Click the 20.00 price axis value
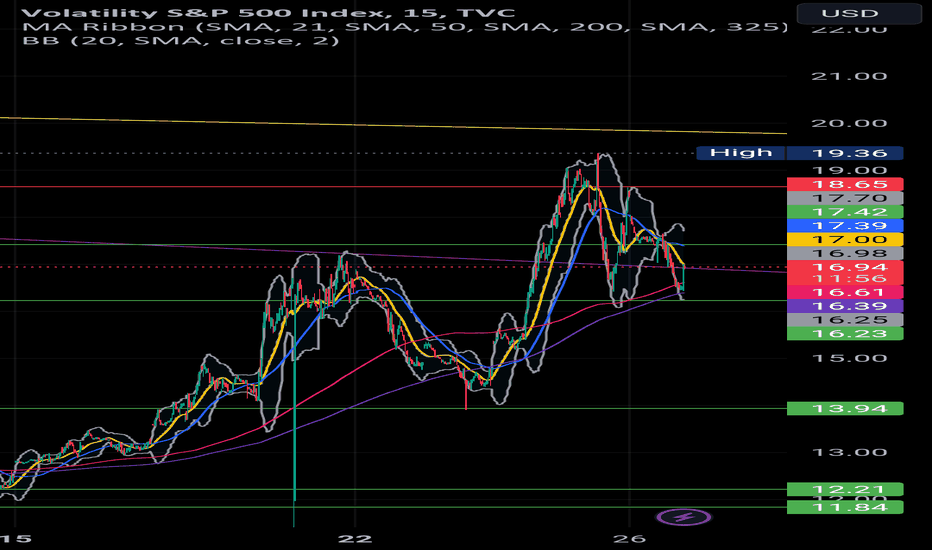The height and width of the screenshot is (550, 932). [x=849, y=123]
